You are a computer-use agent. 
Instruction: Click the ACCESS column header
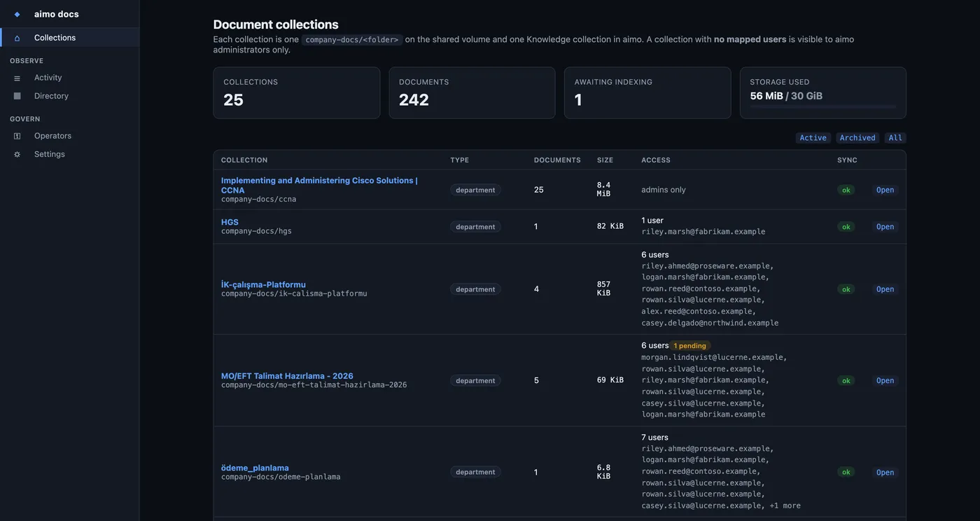point(656,160)
